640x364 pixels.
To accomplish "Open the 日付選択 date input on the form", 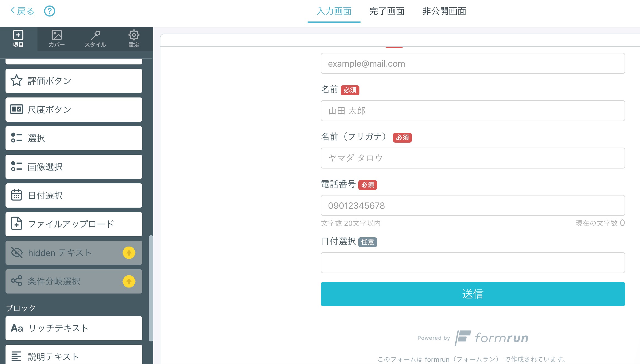I will click(x=472, y=262).
